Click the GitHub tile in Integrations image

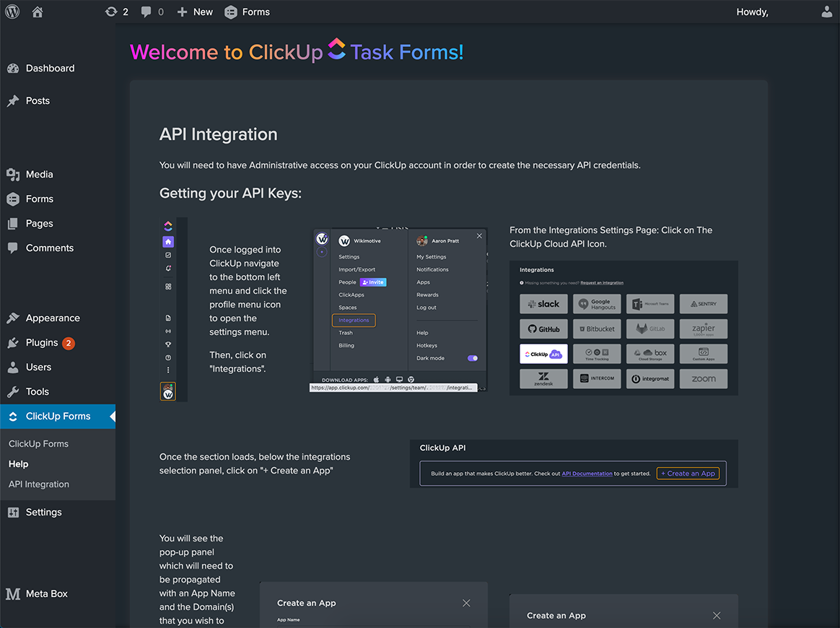click(x=543, y=329)
